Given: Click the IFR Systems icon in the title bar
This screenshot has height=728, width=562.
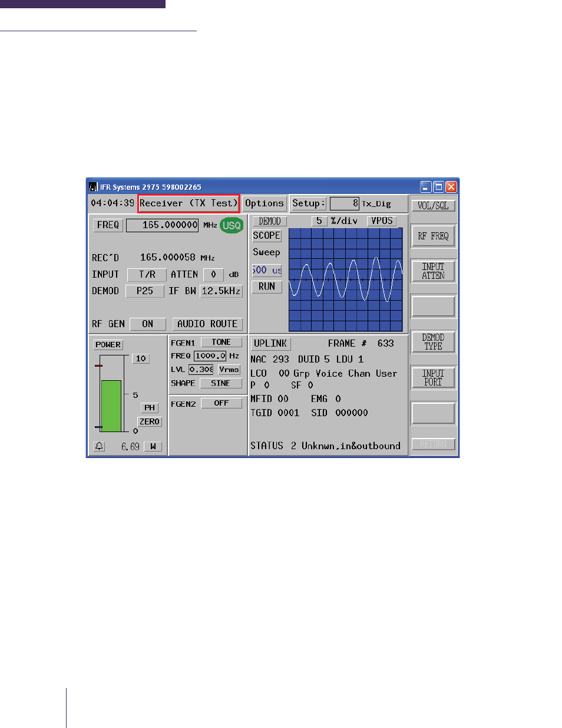Looking at the screenshot, I should pos(93,186).
